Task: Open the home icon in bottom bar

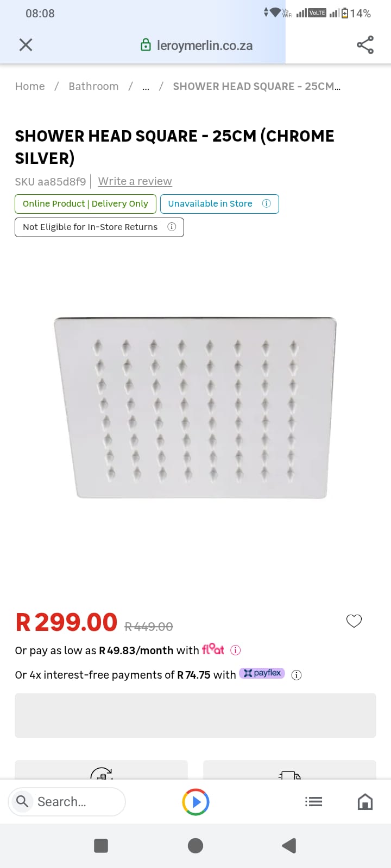Action: tap(365, 802)
